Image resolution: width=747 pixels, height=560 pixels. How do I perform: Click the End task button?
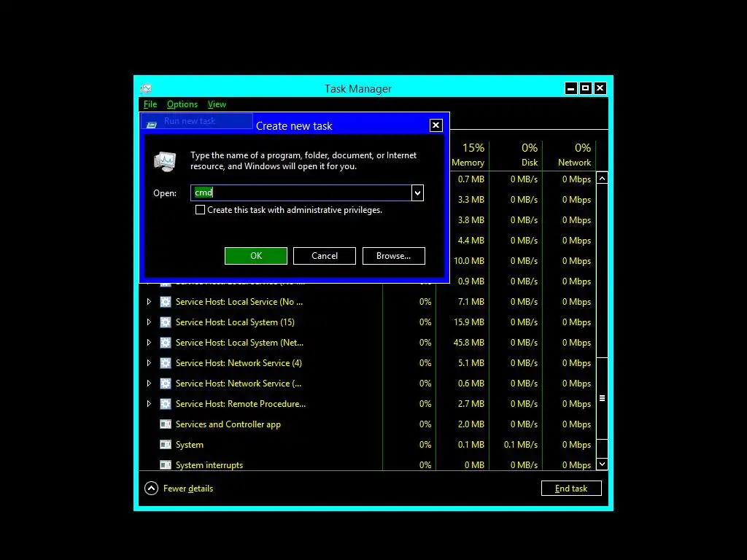[571, 488]
